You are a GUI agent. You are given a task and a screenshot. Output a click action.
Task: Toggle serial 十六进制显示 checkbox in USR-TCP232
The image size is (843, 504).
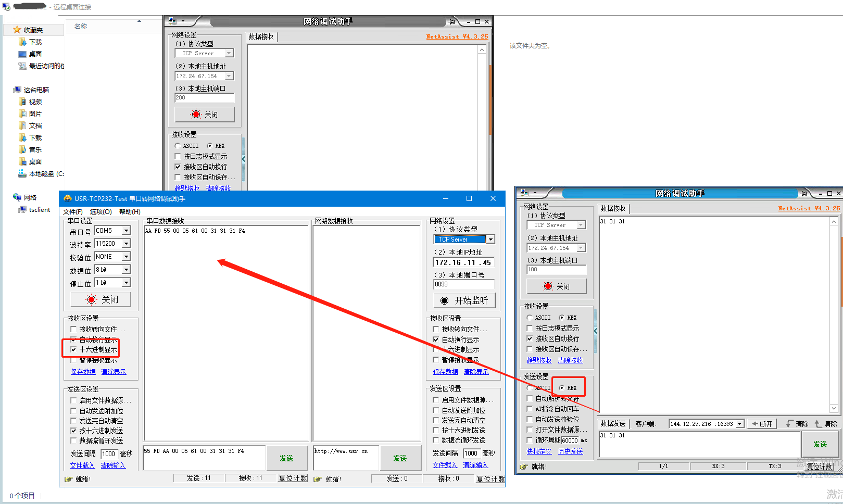click(x=73, y=349)
